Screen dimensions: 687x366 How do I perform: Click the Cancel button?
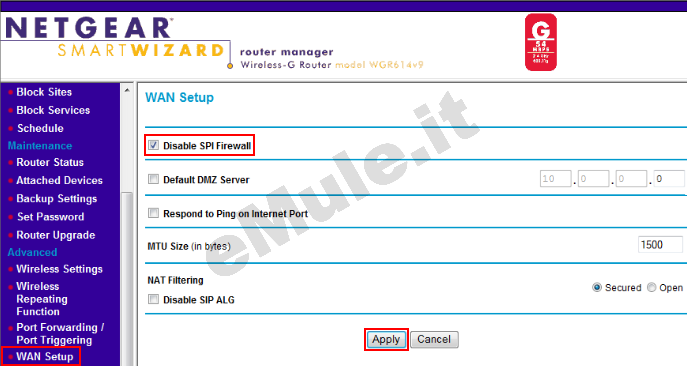click(x=434, y=340)
